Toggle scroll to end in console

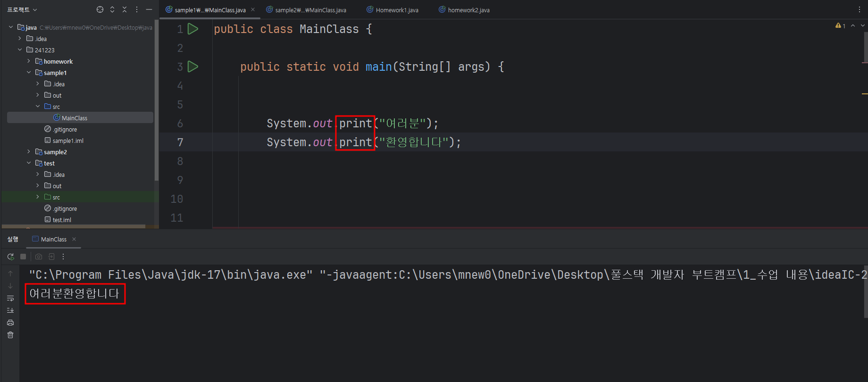(x=10, y=310)
